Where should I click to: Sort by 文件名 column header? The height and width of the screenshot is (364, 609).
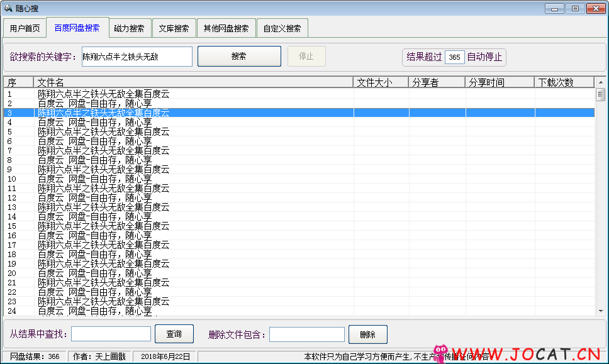(x=193, y=82)
